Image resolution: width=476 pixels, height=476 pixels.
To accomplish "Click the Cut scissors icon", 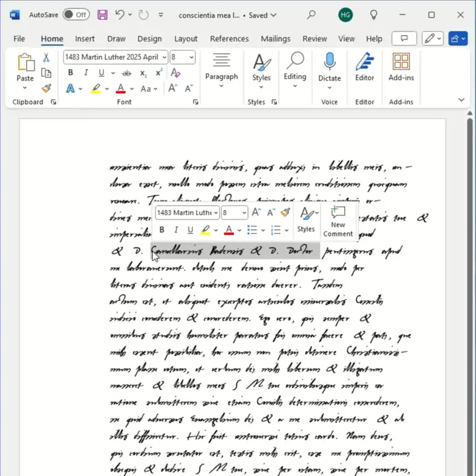I will tap(46, 57).
